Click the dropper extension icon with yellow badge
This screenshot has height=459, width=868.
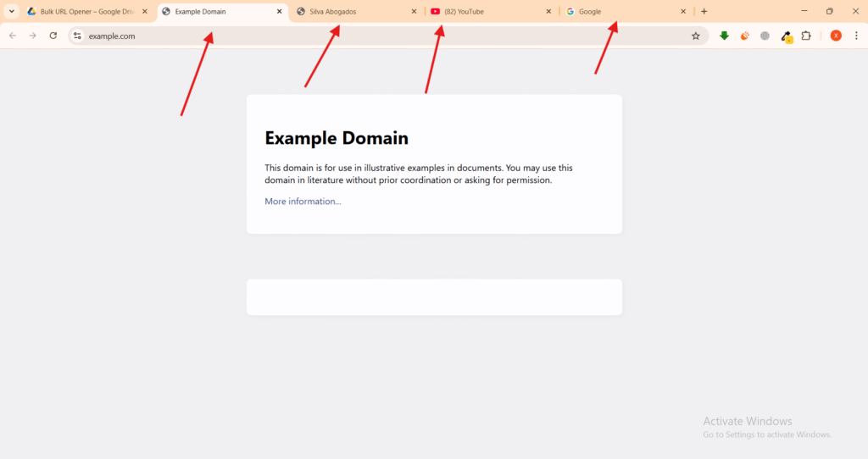tap(786, 36)
